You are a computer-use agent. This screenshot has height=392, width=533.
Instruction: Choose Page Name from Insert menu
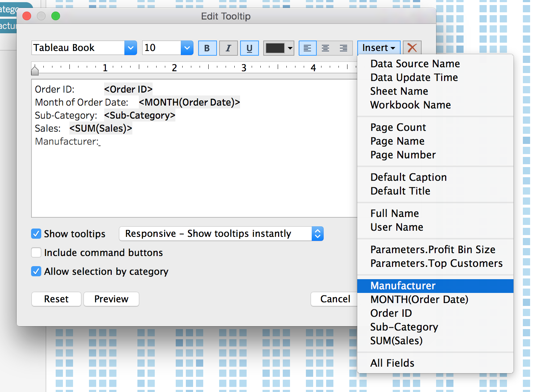point(435,141)
